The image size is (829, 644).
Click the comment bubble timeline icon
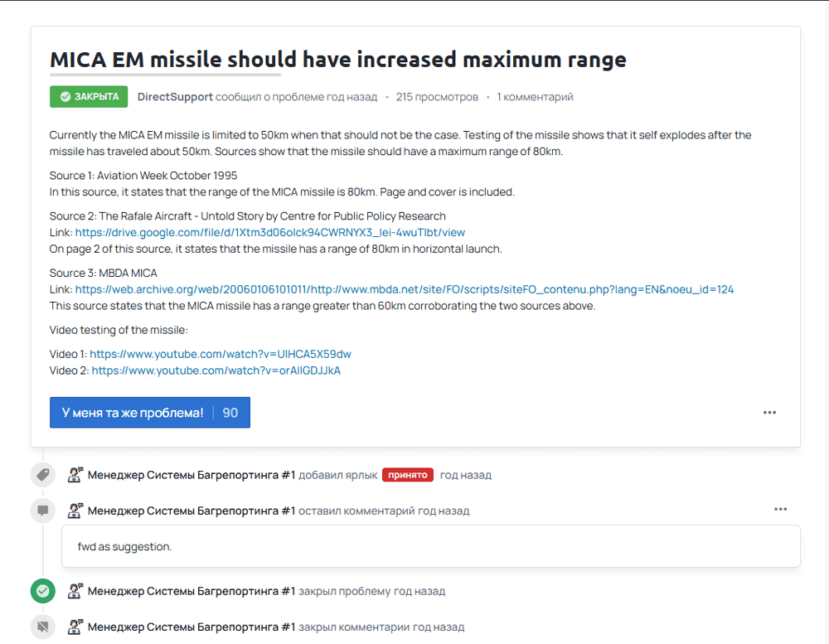(x=43, y=511)
